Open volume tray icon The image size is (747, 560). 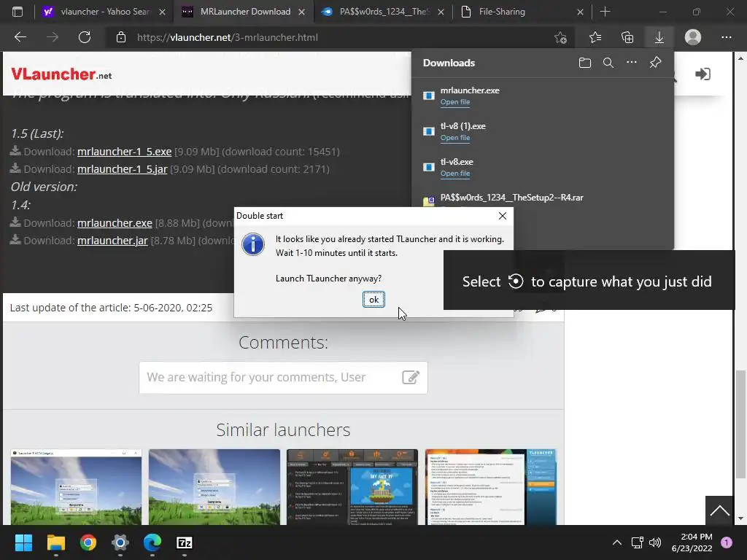point(655,542)
